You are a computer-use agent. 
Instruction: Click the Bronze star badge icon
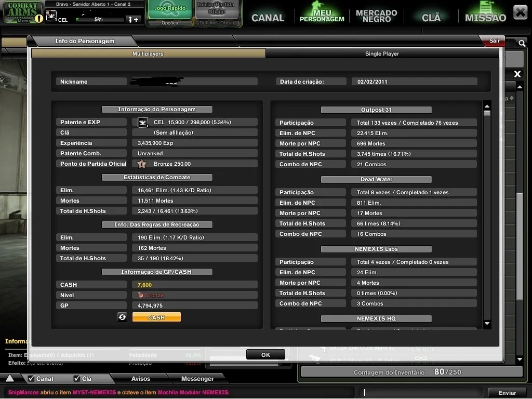[142, 164]
